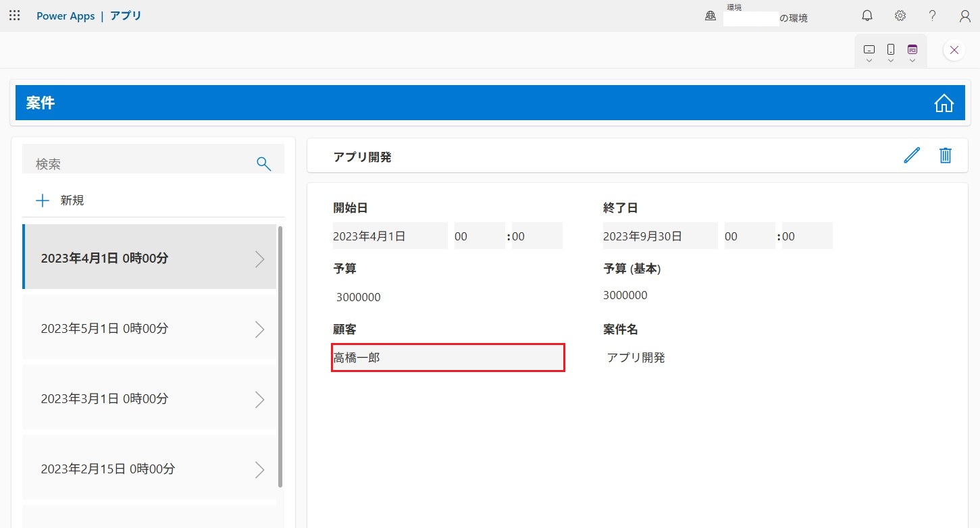
Task: Click the home icon in 案件 header
Action: (x=944, y=103)
